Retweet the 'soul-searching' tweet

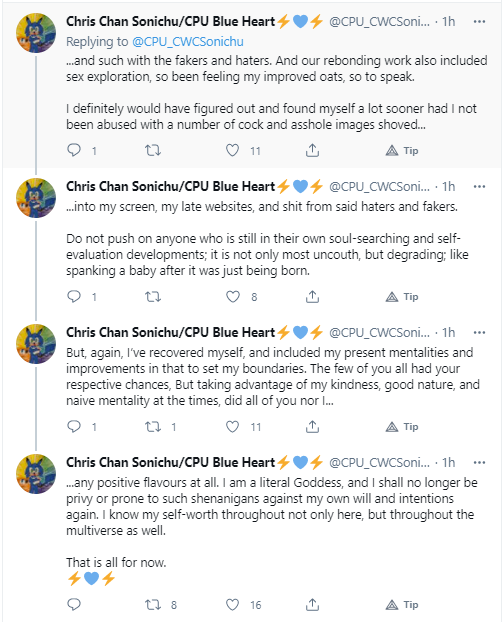pyautogui.click(x=153, y=296)
